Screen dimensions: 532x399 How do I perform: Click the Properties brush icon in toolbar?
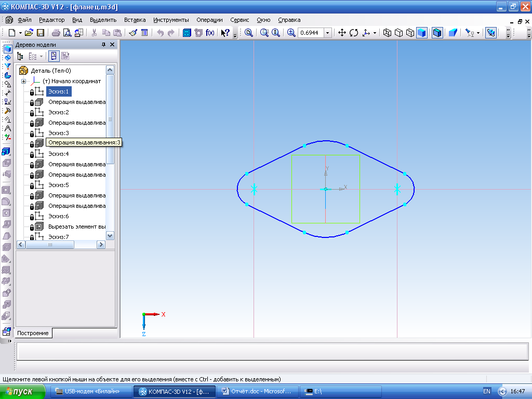tap(133, 33)
